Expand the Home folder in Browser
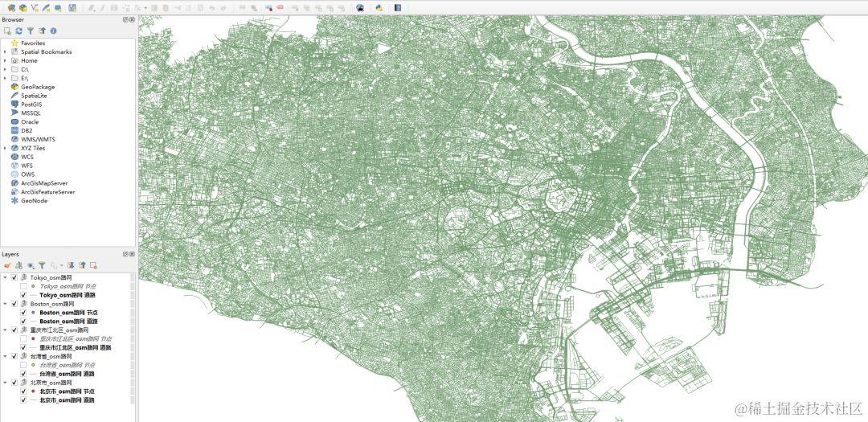 [x=5, y=60]
